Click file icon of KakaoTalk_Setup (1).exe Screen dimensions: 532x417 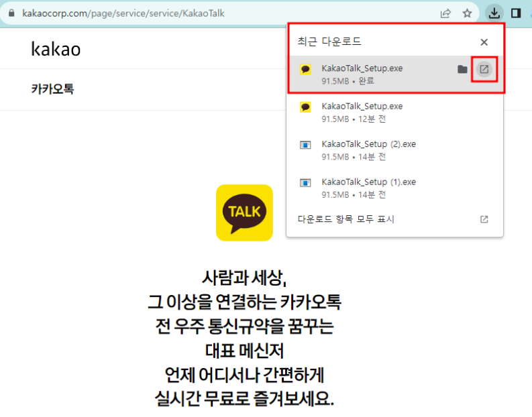pyautogui.click(x=305, y=183)
